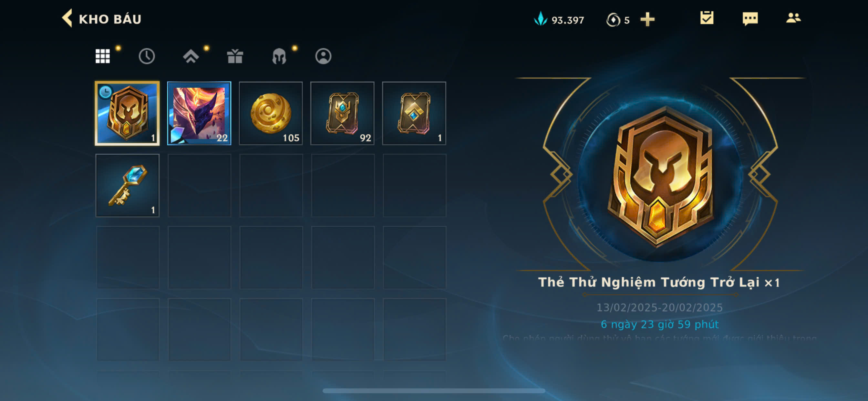Add more currency with the plus button

[x=647, y=19]
